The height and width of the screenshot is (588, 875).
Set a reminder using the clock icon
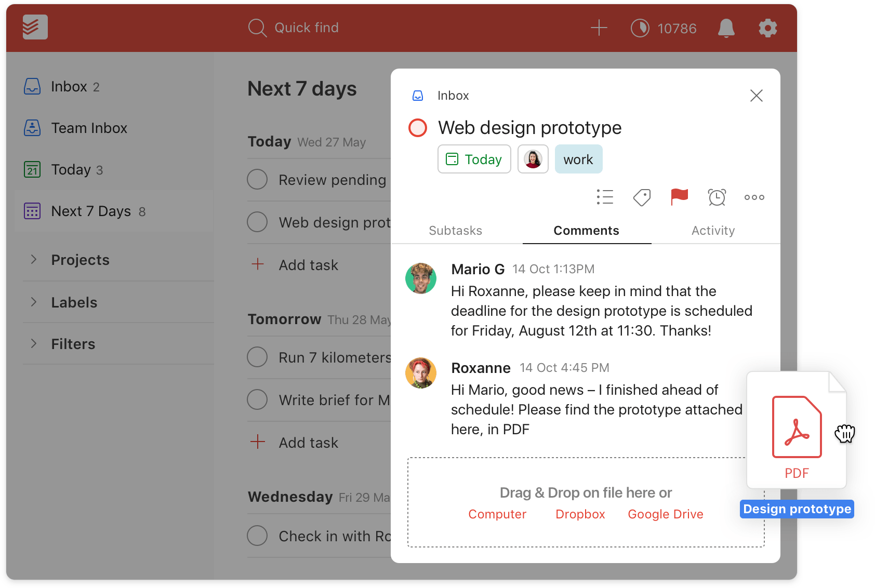coord(717,197)
